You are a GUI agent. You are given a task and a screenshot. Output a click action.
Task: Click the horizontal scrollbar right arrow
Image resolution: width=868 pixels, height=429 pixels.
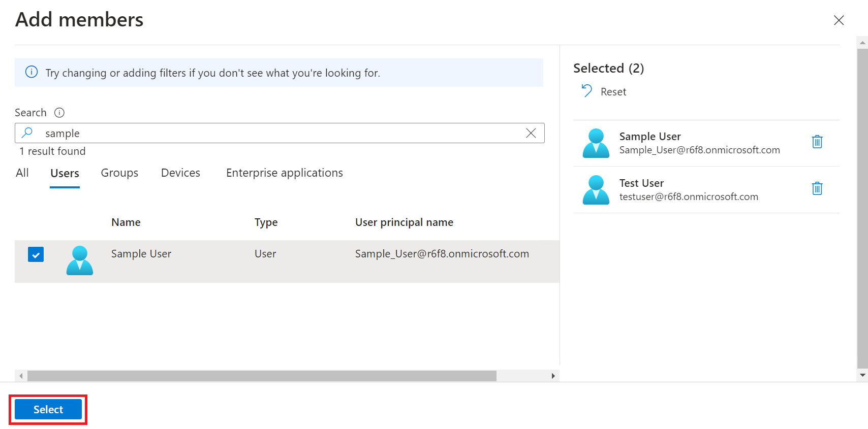[x=553, y=376]
